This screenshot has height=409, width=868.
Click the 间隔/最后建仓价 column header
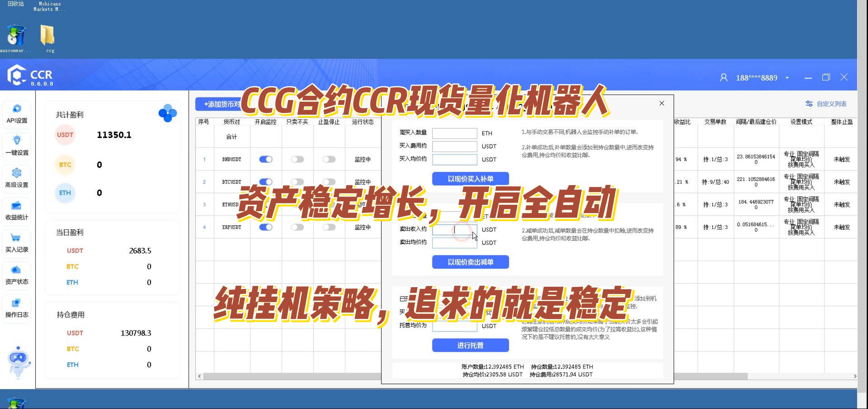(756, 122)
